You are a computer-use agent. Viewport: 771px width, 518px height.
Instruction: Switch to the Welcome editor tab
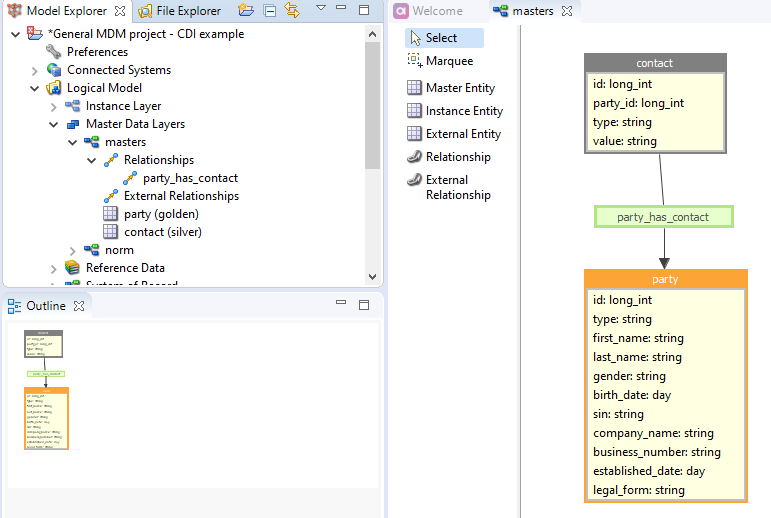[x=437, y=11]
